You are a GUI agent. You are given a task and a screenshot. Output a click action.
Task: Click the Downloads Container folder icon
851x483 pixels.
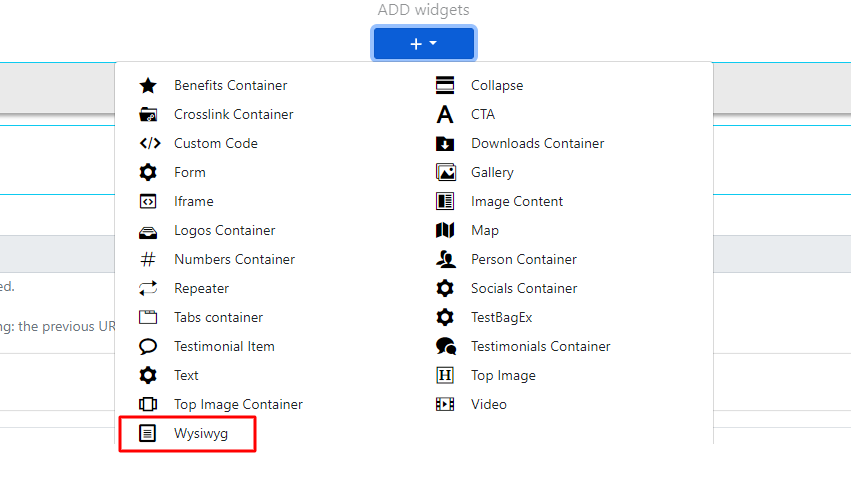[x=445, y=144]
